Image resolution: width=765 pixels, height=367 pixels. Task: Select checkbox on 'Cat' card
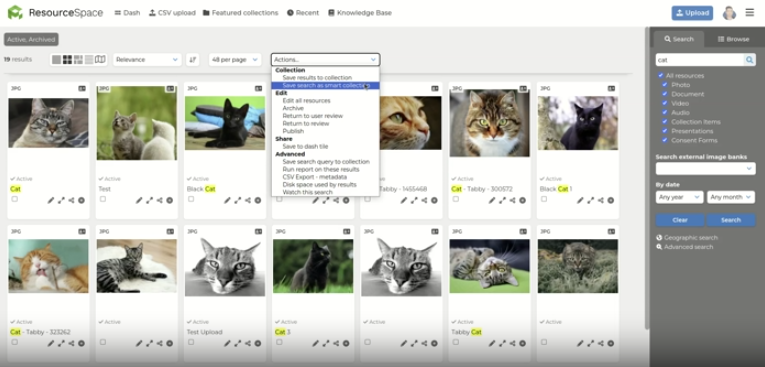(x=15, y=199)
